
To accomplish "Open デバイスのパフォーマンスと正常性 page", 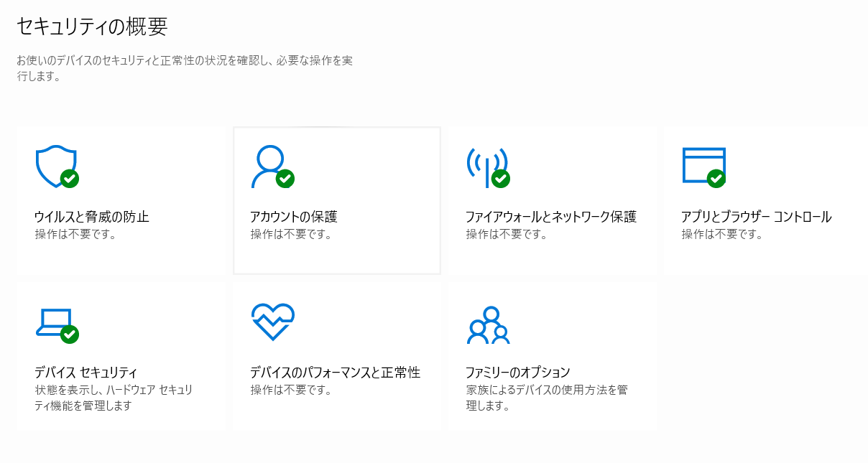I will [335, 373].
